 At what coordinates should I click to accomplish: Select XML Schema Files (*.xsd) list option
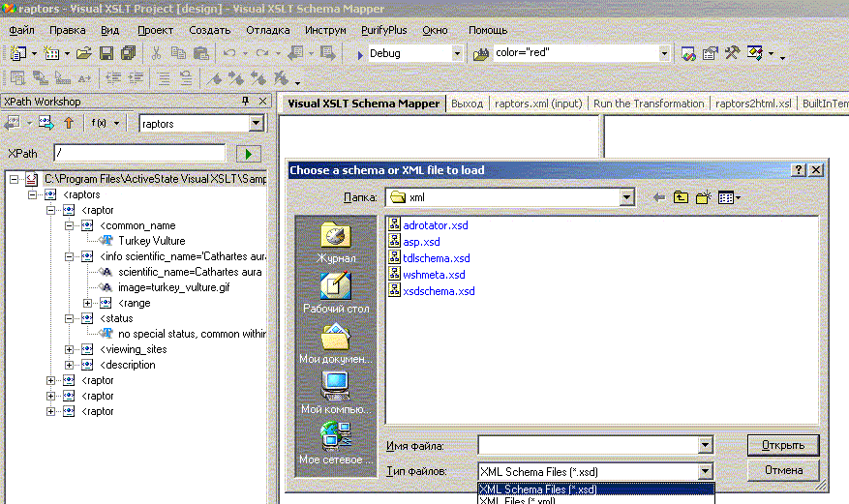(x=595, y=489)
